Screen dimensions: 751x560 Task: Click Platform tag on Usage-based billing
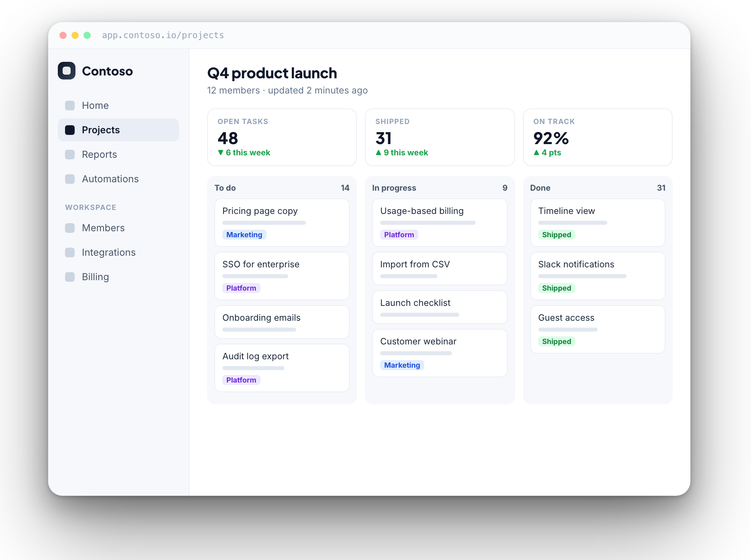pyautogui.click(x=399, y=235)
